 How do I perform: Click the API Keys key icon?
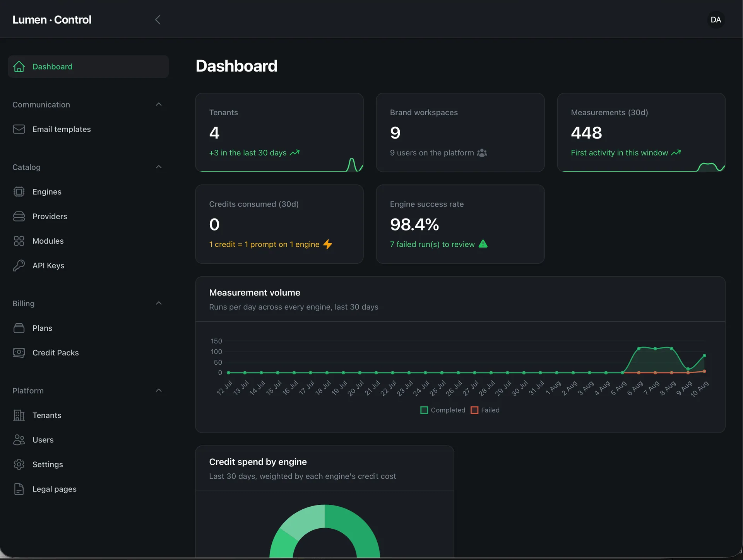(x=19, y=265)
